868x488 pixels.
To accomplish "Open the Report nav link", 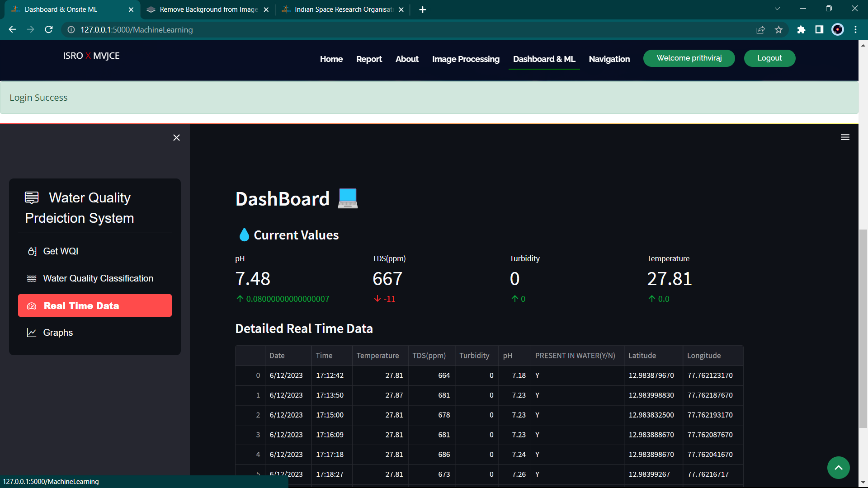I will click(369, 59).
